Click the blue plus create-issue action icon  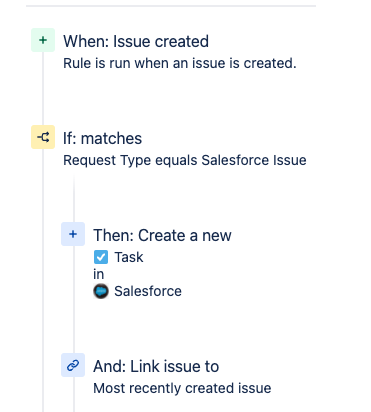(x=73, y=234)
